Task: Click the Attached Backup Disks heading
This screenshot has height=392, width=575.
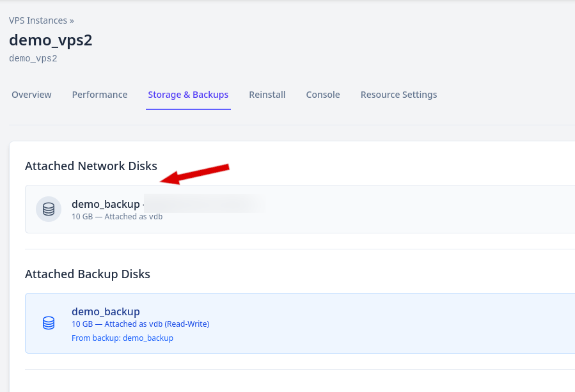Action: 88,274
